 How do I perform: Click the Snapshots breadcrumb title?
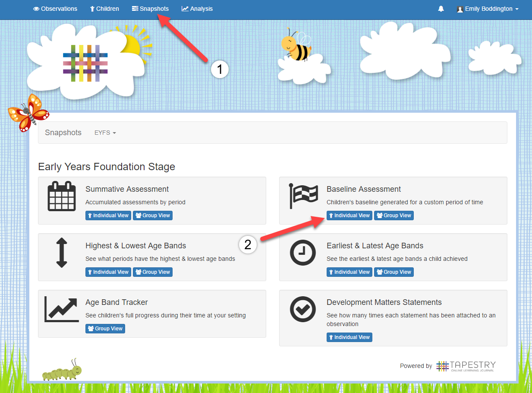click(x=63, y=133)
